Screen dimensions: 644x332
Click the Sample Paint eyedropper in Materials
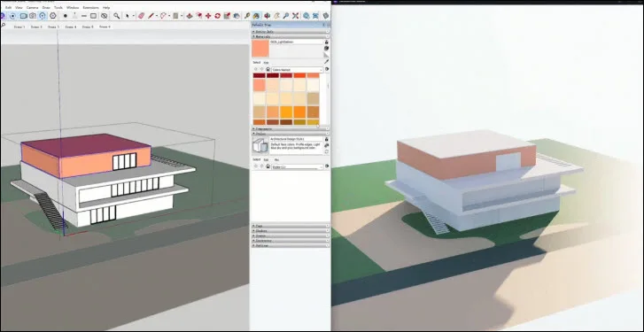(x=327, y=62)
